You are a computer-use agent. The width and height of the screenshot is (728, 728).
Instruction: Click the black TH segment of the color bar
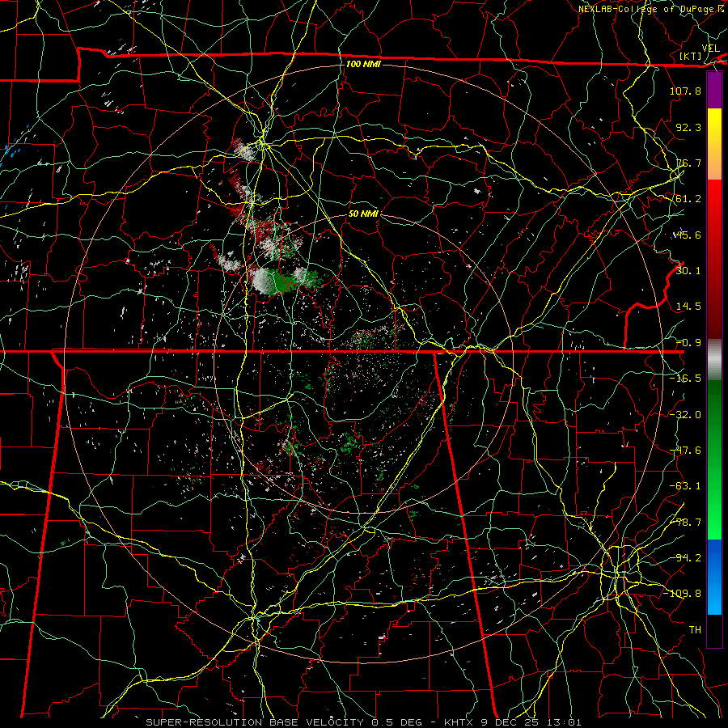point(714,630)
